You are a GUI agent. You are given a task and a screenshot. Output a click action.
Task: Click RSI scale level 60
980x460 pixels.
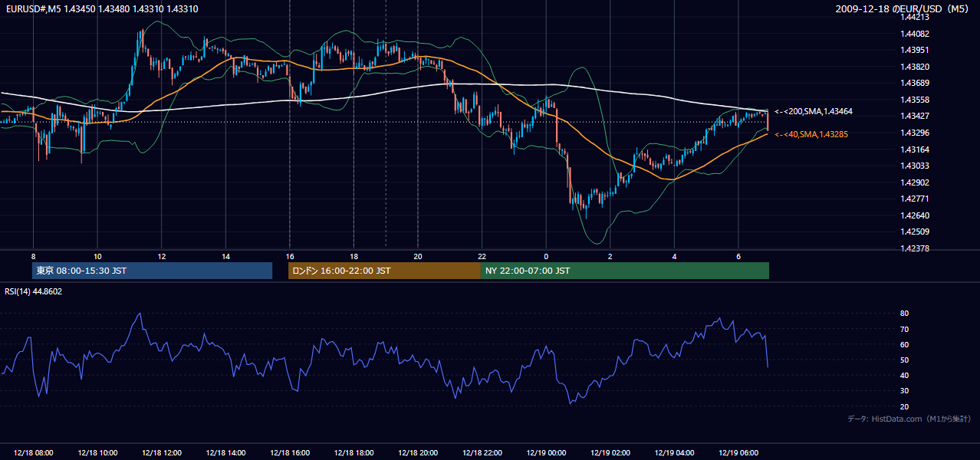click(x=904, y=344)
